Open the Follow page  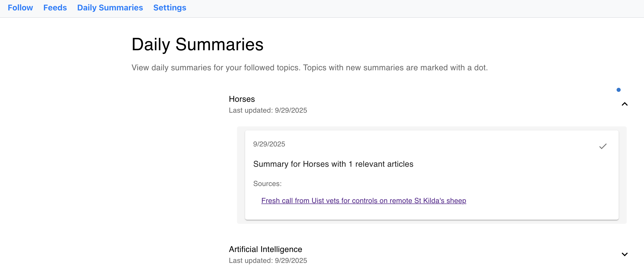point(20,8)
